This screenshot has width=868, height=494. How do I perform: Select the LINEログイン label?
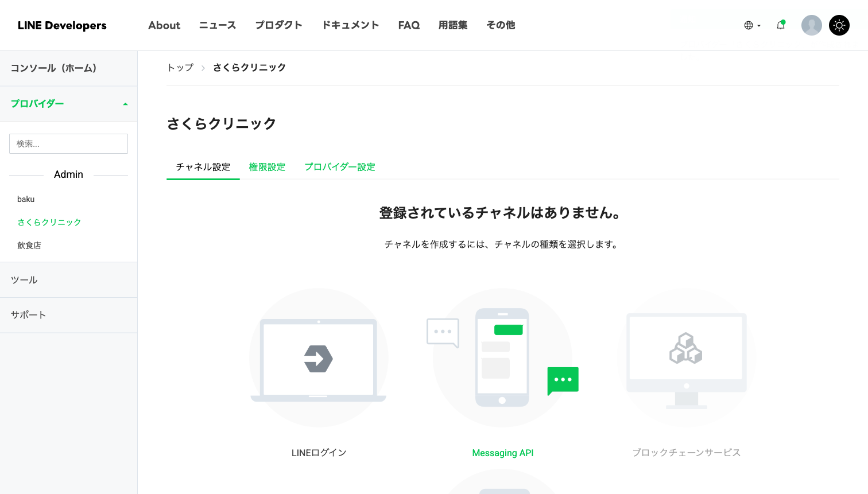pyautogui.click(x=319, y=453)
